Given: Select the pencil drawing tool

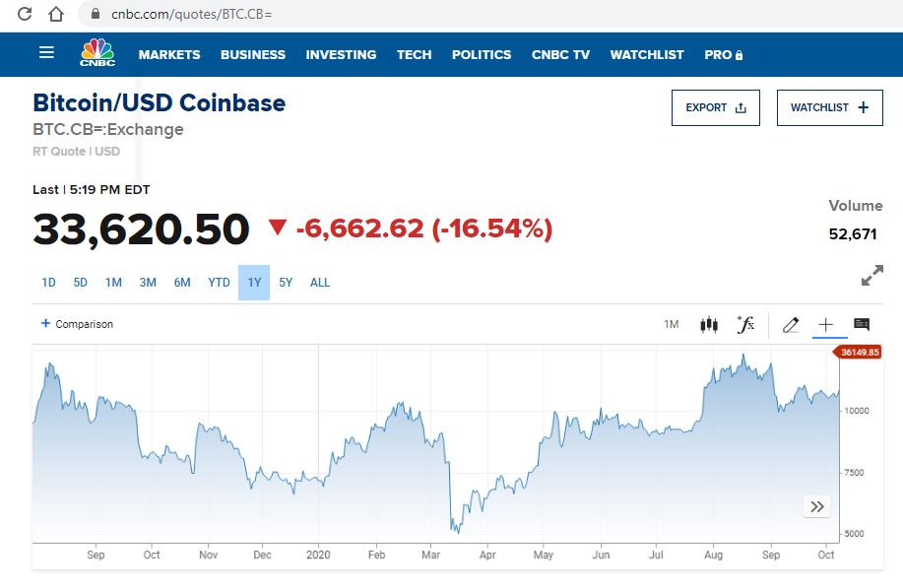Looking at the screenshot, I should coord(790,324).
